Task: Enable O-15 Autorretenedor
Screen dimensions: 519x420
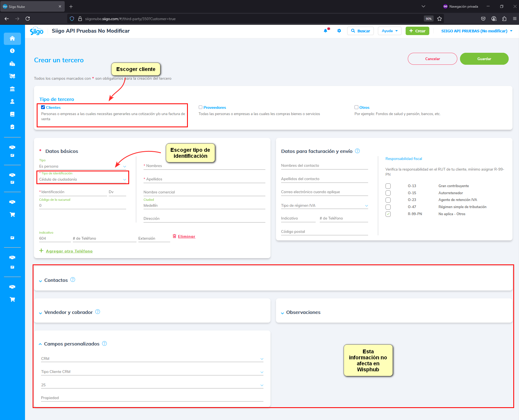Action: coord(388,193)
